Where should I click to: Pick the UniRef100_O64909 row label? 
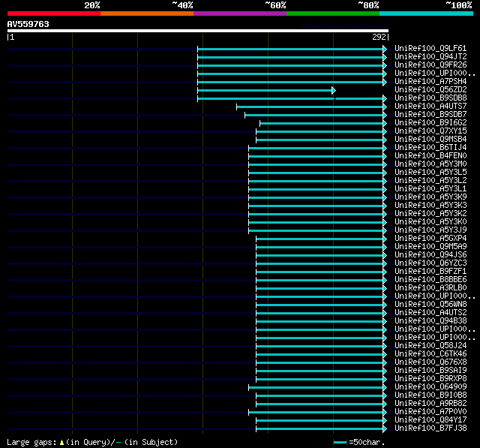click(x=430, y=387)
